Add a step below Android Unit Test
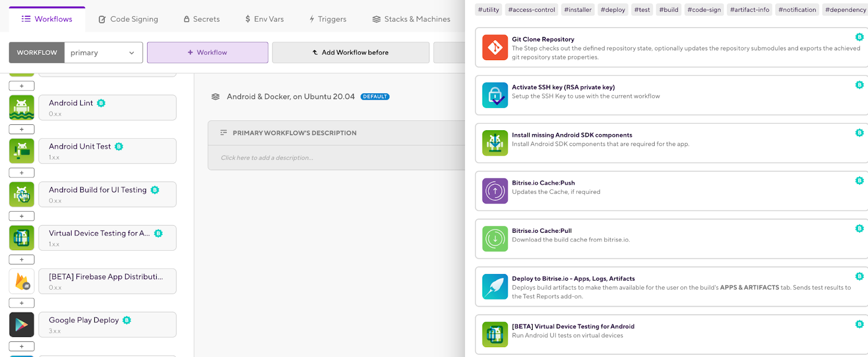The height and width of the screenshot is (357, 868). 22,173
